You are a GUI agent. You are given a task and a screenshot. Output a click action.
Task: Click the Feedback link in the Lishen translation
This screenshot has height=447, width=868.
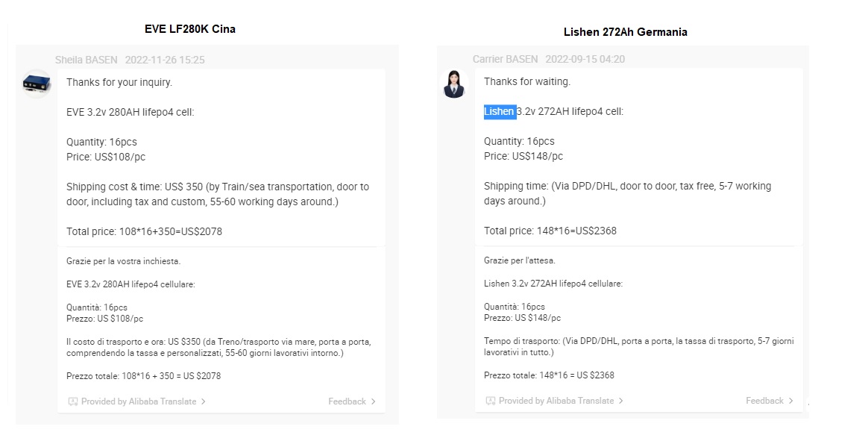point(764,401)
